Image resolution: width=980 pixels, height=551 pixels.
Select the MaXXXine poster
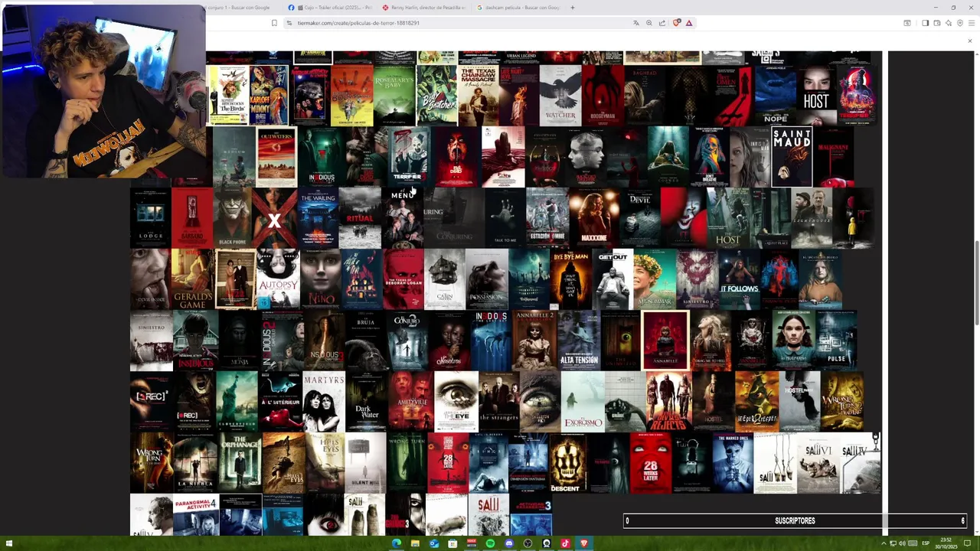(x=594, y=218)
